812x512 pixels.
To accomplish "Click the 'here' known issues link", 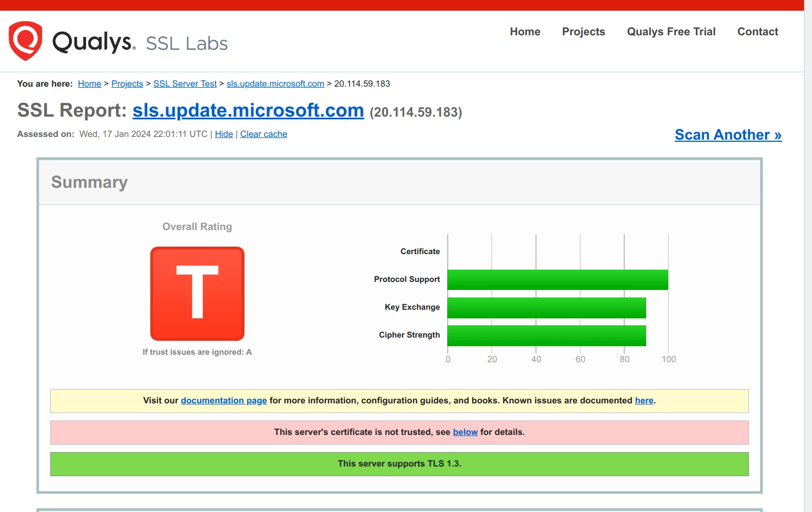I will [644, 401].
